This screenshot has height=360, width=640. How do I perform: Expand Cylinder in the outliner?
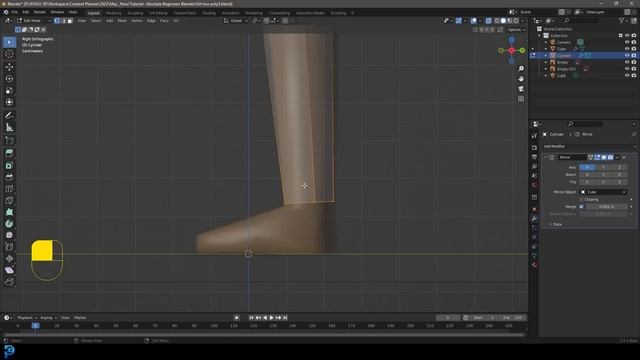click(546, 56)
